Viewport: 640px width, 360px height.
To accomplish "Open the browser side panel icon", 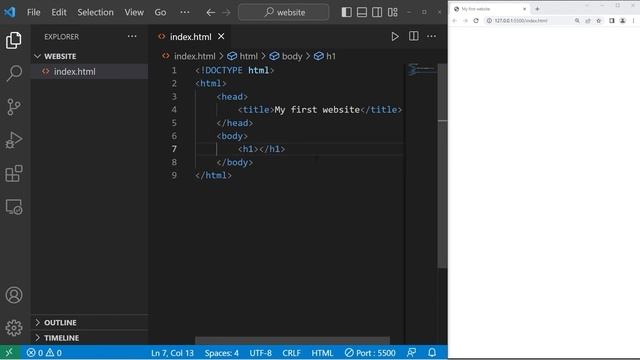I will [x=611, y=21].
